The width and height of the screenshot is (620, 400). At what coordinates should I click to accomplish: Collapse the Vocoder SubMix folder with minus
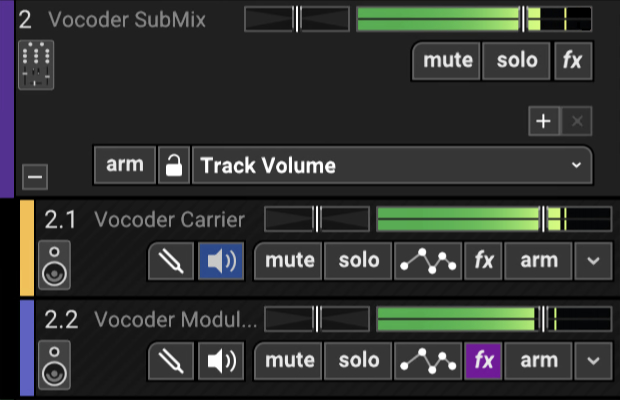[x=35, y=177]
